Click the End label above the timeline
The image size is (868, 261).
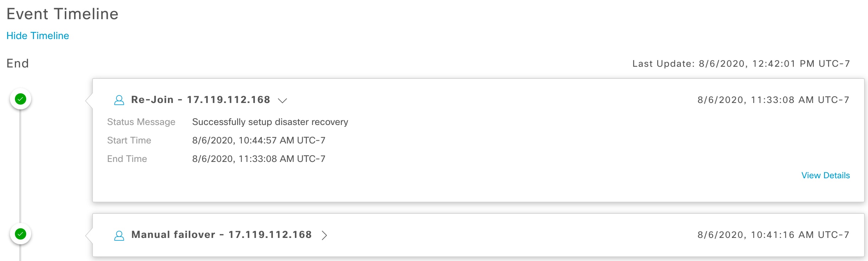[18, 64]
